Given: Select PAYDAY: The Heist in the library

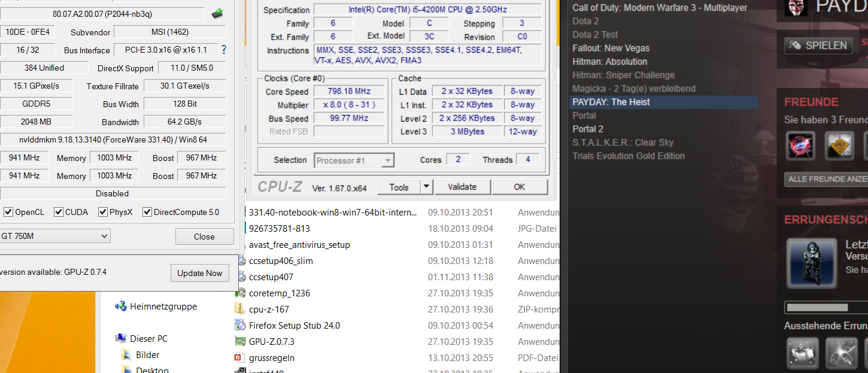Looking at the screenshot, I should (x=664, y=102).
